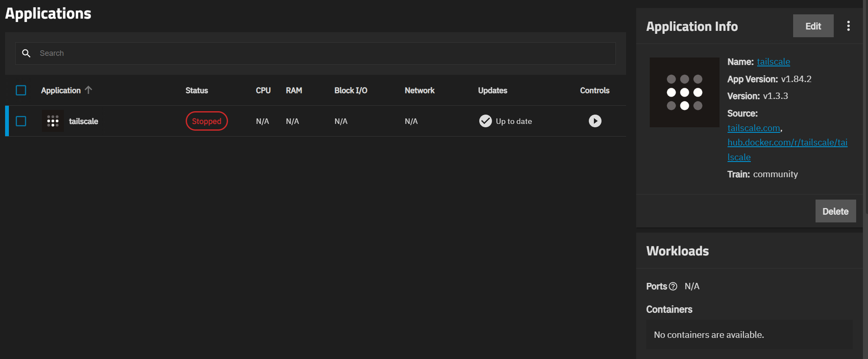This screenshot has width=868, height=359.
Task: Click the Applications page title
Action: pyautogui.click(x=48, y=14)
